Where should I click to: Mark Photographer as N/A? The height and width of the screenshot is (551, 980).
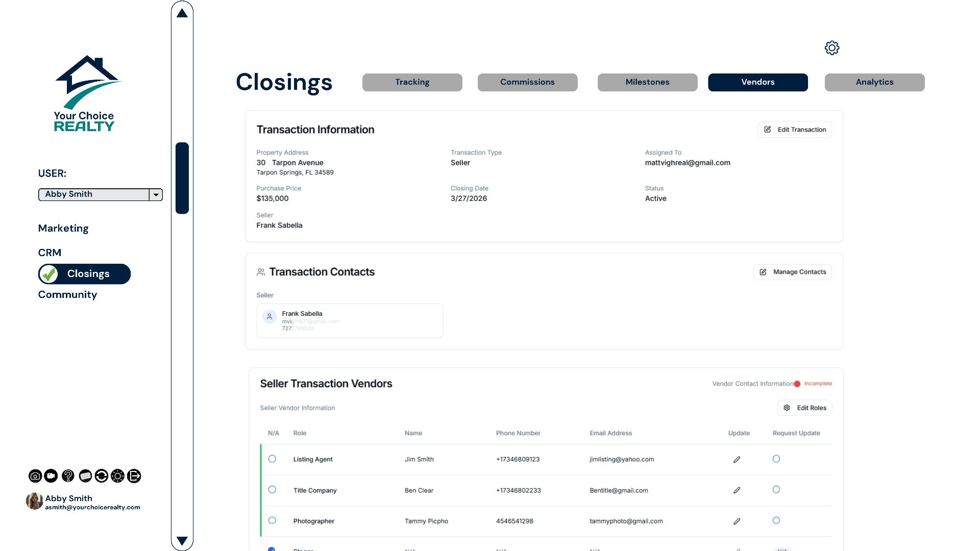[x=272, y=520]
